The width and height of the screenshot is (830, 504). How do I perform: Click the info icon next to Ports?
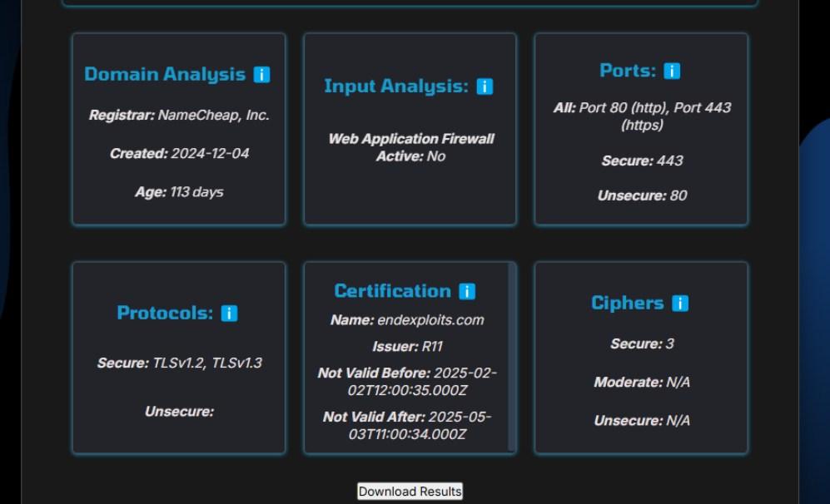(x=672, y=71)
